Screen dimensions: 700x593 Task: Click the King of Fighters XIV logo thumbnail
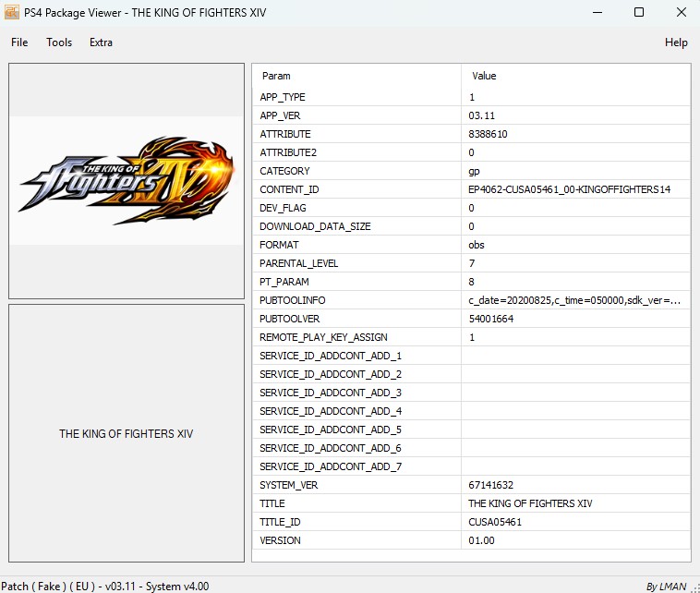[x=127, y=181]
